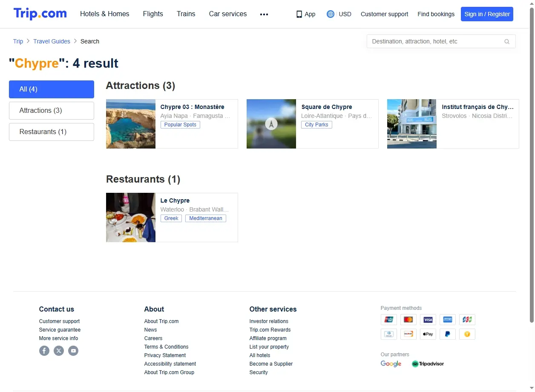The width and height of the screenshot is (535, 392).
Task: Click the Popular Spots tag
Action: pyautogui.click(x=180, y=125)
